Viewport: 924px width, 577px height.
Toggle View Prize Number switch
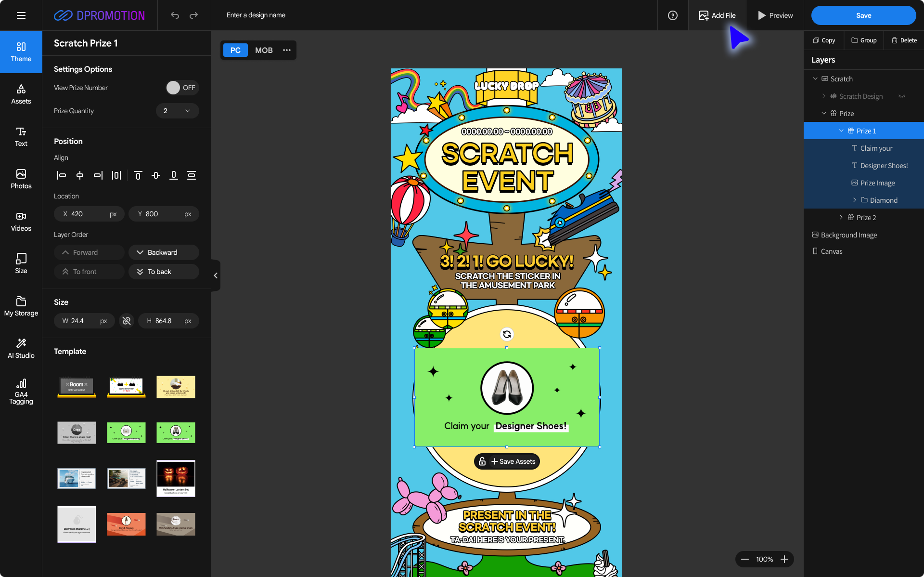[x=181, y=88]
